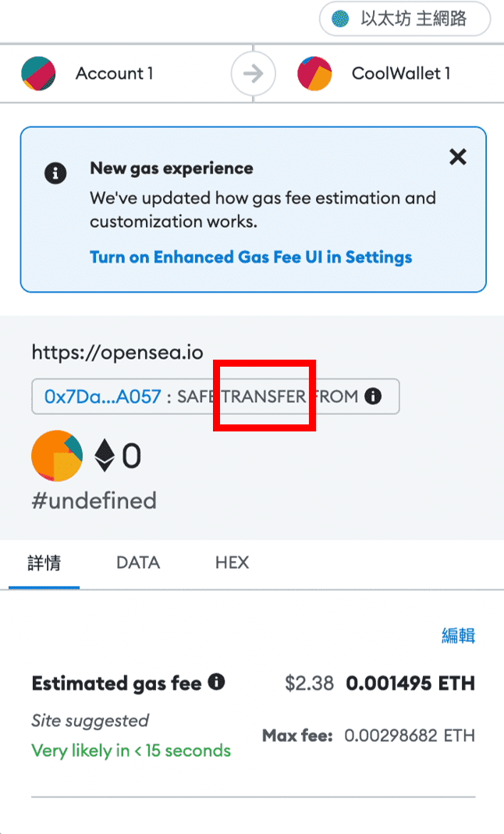This screenshot has width=504, height=834.
Task: Open Turn on Enhanced Gas Fee UI link
Action: click(x=251, y=257)
